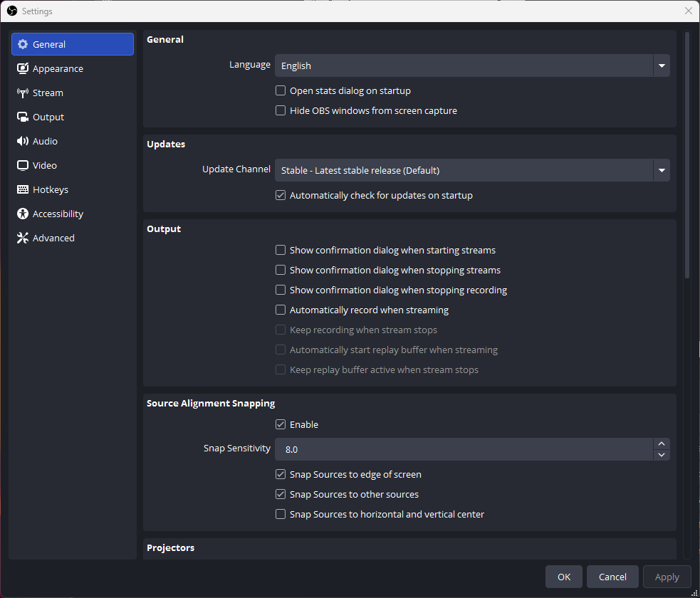Enable Snap Sources to horizontal and vertical center

[281, 514]
